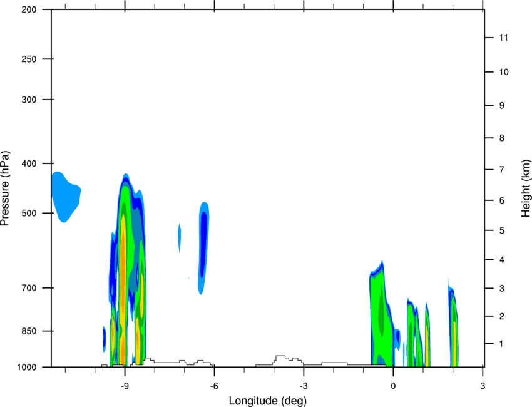Click the 11 km height label

coord(503,38)
